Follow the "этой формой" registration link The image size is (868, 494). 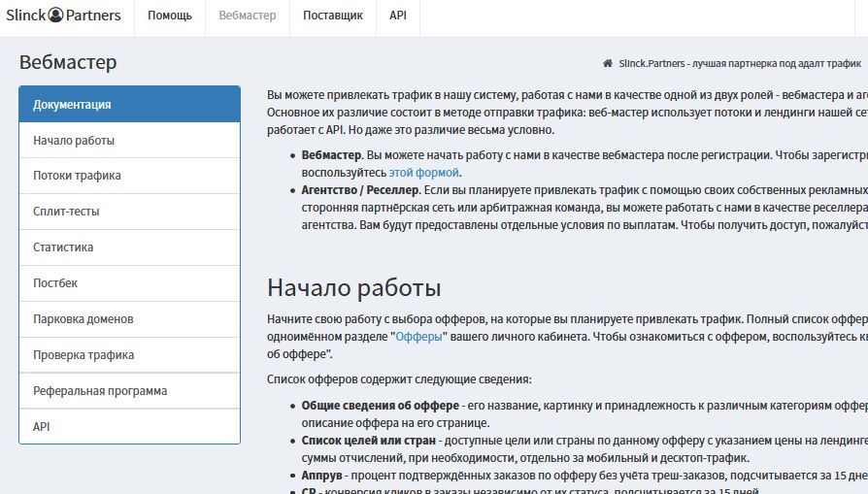(x=424, y=172)
